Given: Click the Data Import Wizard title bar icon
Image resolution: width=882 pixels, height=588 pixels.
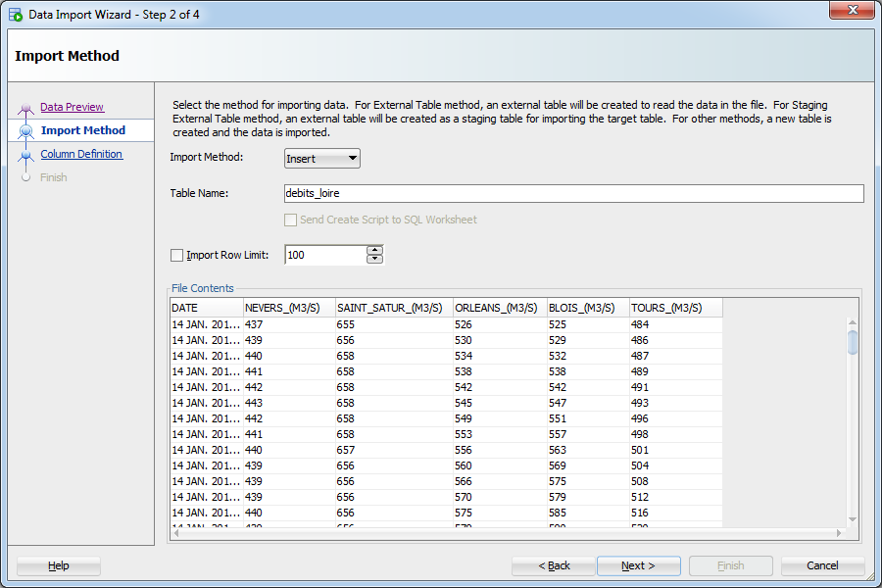Looking at the screenshot, I should (16, 15).
